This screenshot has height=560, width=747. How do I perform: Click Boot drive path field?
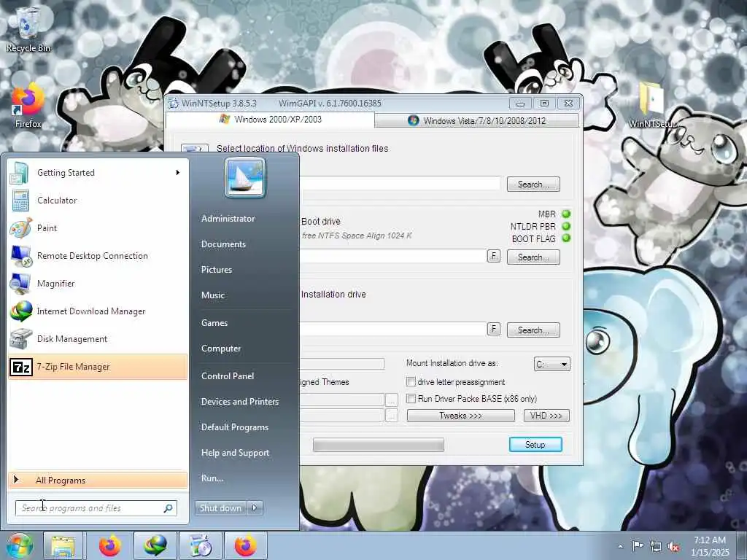[393, 256]
